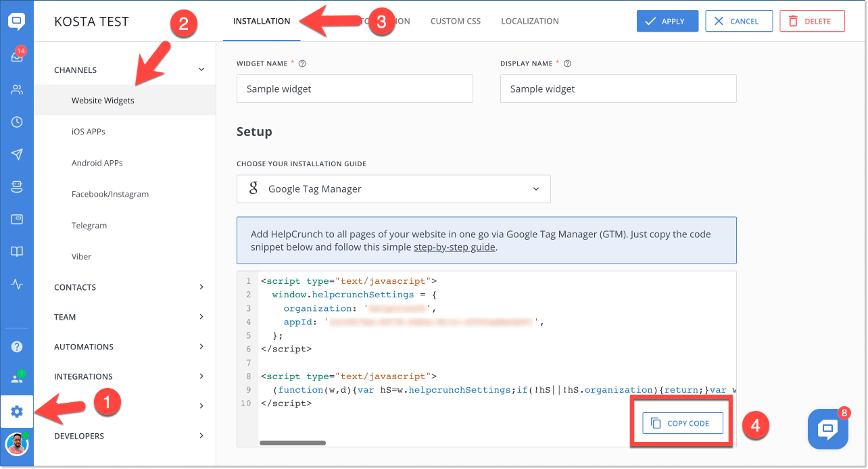
Task: Open the reports activity pulse icon
Action: pyautogui.click(x=17, y=285)
